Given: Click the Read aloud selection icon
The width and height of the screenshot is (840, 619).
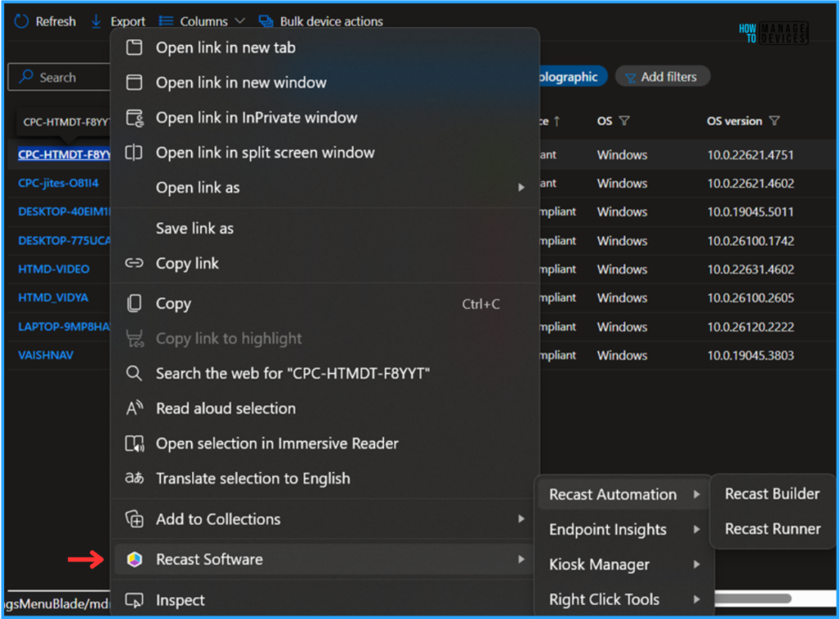Looking at the screenshot, I should [x=135, y=408].
